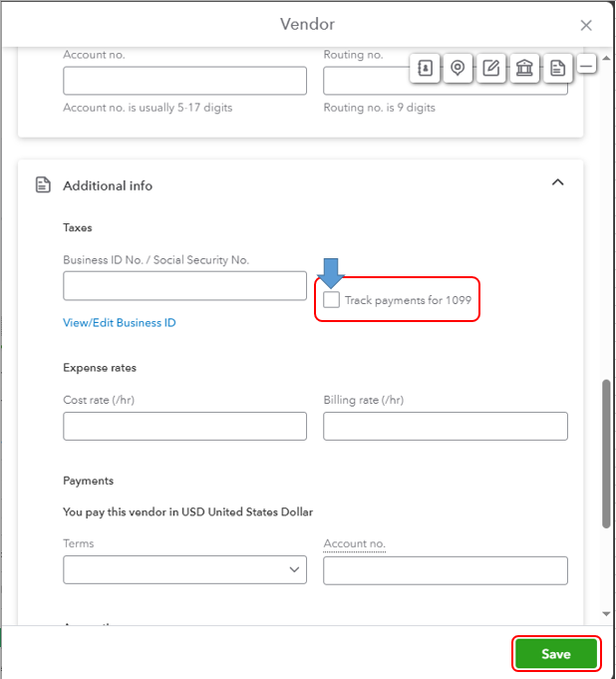Viewport: 616px width, 679px height.
Task: Click the Additional info heading text
Action: tap(108, 185)
